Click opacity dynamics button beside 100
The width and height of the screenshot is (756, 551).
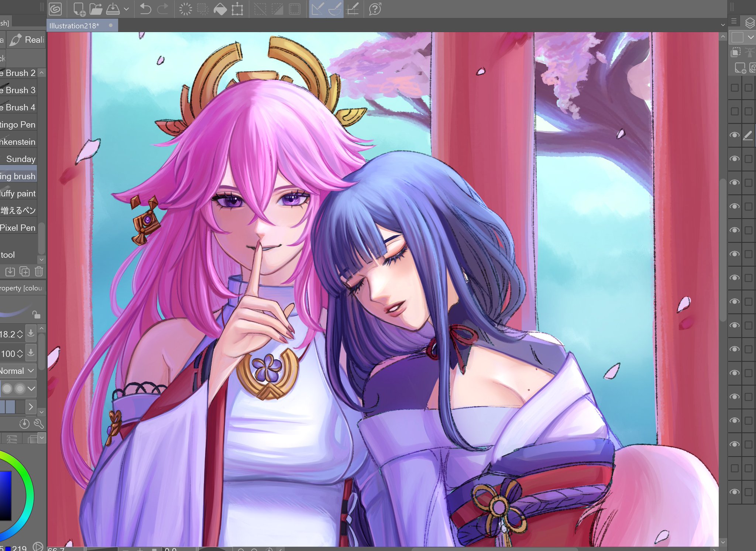[31, 353]
